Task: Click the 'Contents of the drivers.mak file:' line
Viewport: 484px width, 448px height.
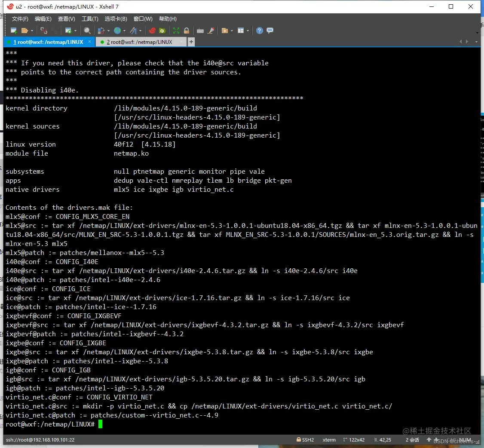Action: tap(69, 208)
